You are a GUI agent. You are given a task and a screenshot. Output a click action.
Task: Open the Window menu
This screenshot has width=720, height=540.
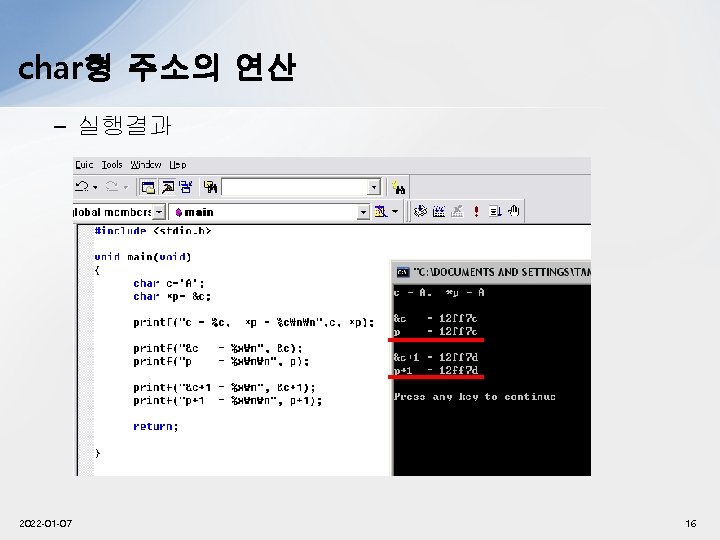146,165
